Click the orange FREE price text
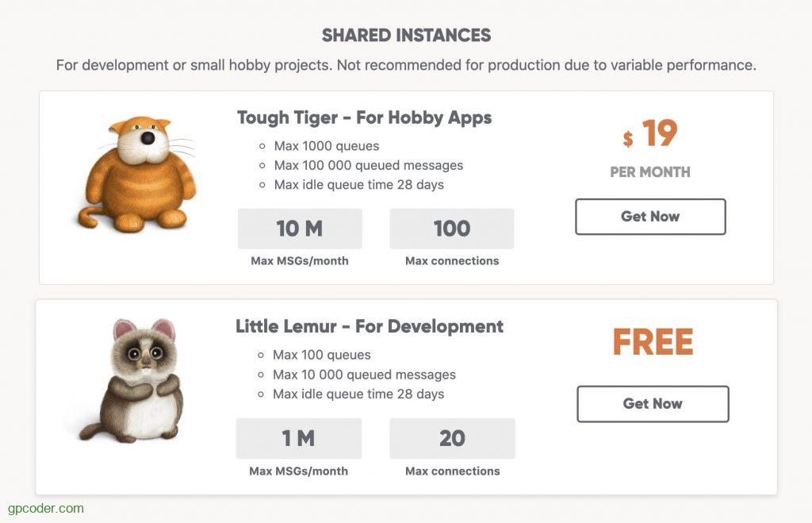812x523 pixels. click(x=652, y=343)
